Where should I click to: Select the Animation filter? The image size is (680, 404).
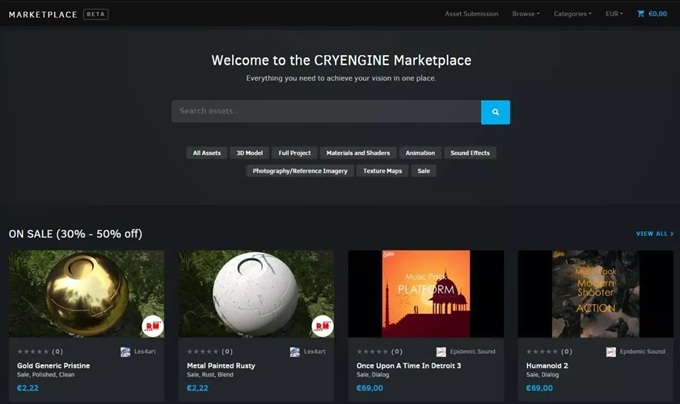(x=420, y=153)
